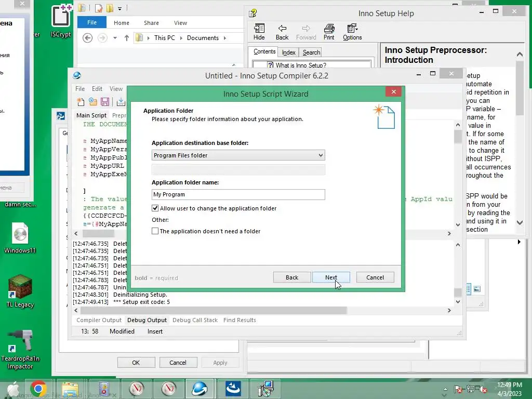532x399 pixels.
Task: Click OK in background properties dialog
Action: point(136,362)
